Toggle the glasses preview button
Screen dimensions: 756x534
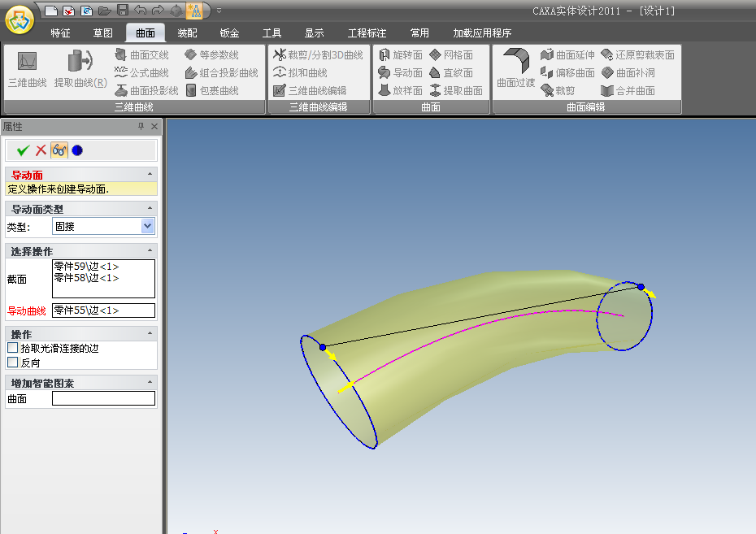[59, 150]
